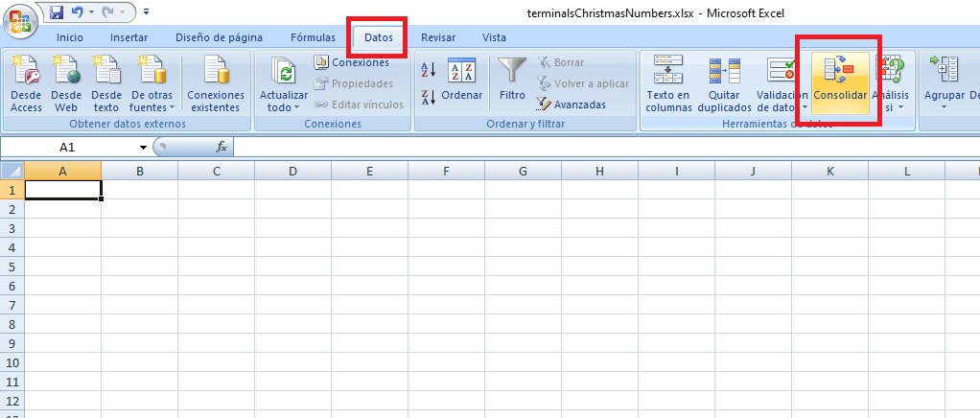Click the Agrupar icon

(x=944, y=71)
